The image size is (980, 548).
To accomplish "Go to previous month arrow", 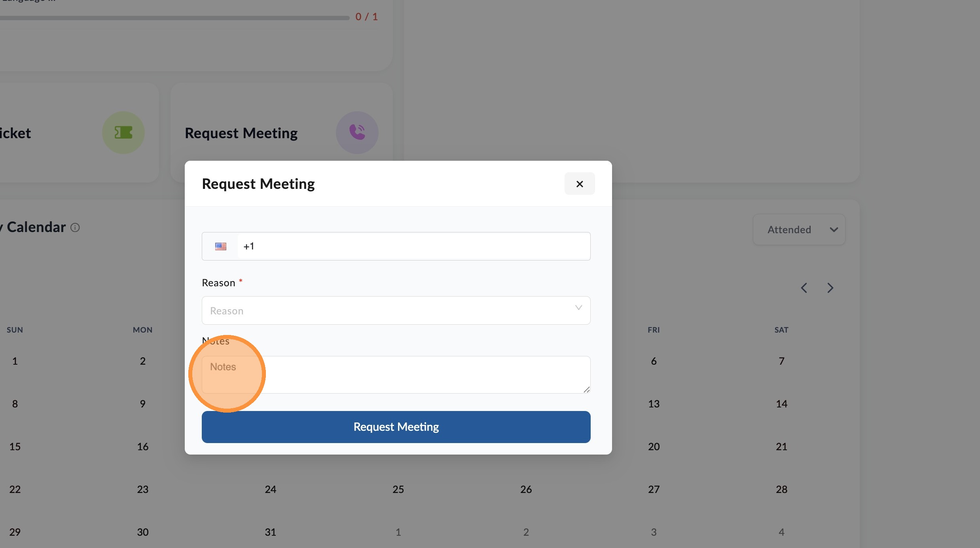I will [x=804, y=288].
